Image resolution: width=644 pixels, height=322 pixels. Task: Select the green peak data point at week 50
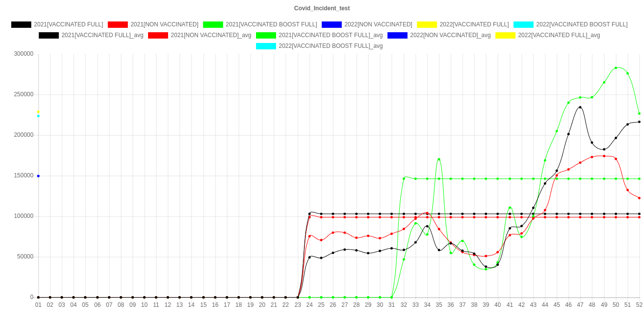pyautogui.click(x=616, y=68)
